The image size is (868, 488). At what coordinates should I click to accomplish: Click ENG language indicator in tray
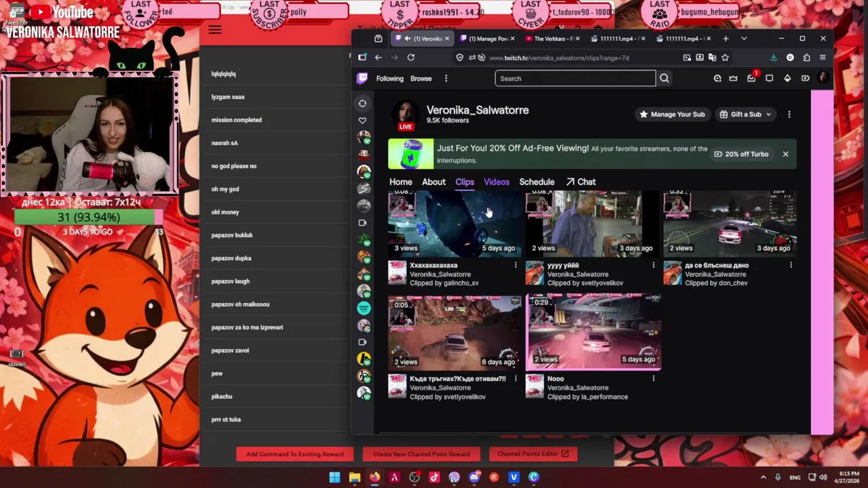coord(795,477)
